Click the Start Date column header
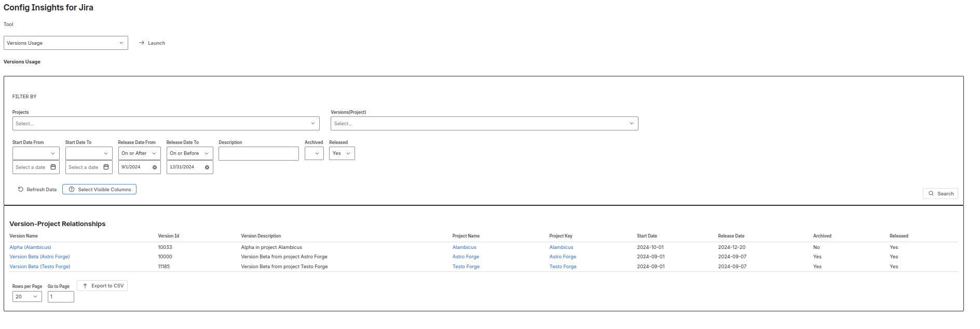The width and height of the screenshot is (980, 329). tap(647, 236)
